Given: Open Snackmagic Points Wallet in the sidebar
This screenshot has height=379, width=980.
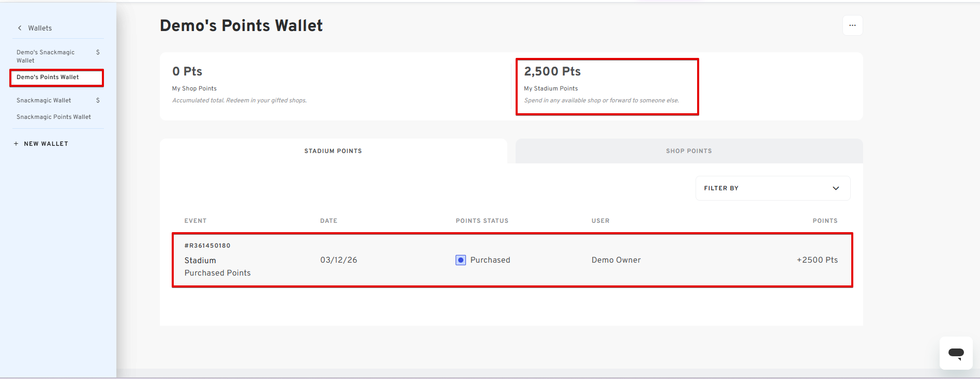Looking at the screenshot, I should pos(54,117).
